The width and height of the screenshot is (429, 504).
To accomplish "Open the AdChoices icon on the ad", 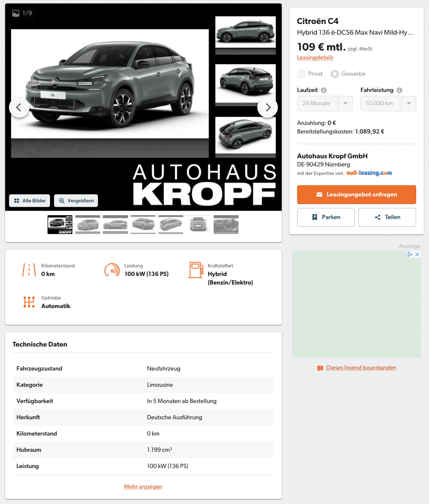I will [x=410, y=254].
